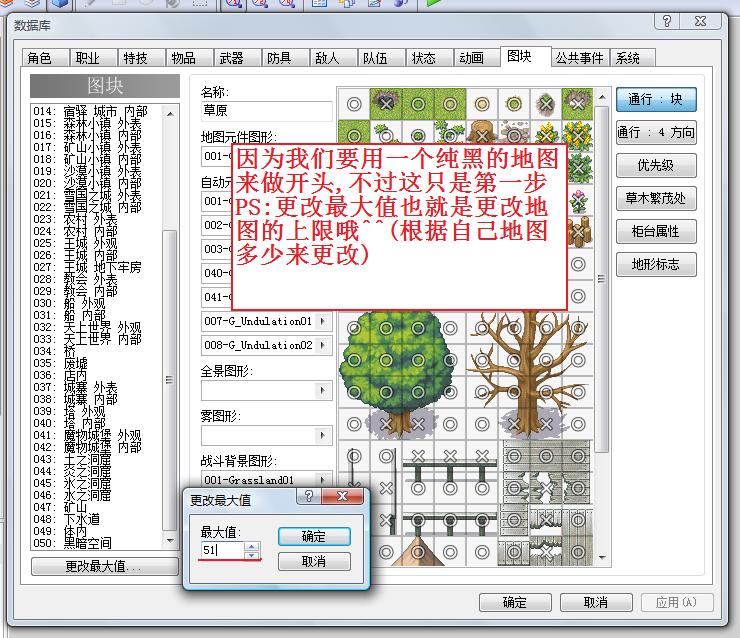Screen dimensions: 740x638
Task: Select tileset 034: 桥 in list
Action: 97,351
